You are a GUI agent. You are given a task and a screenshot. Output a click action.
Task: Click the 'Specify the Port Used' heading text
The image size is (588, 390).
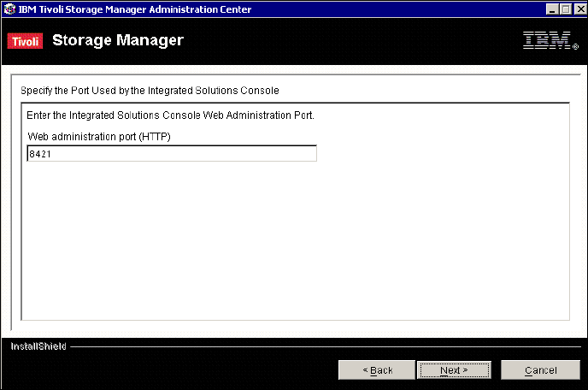point(150,91)
